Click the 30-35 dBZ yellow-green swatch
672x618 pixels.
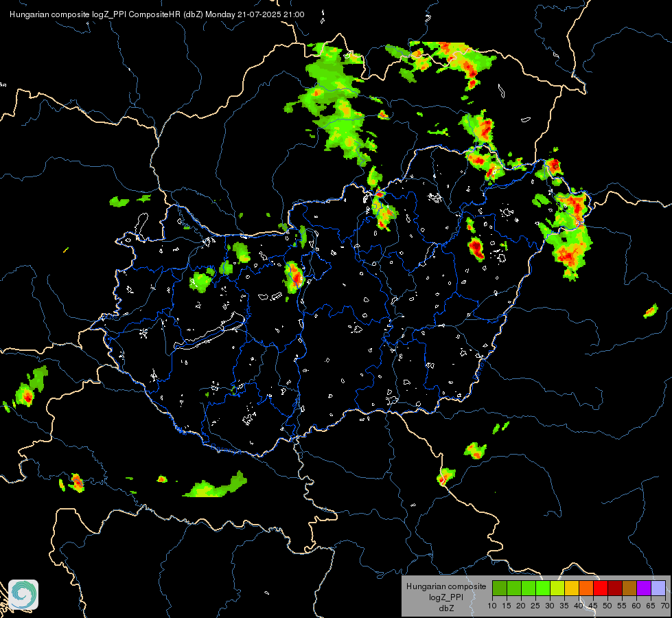coord(557,588)
